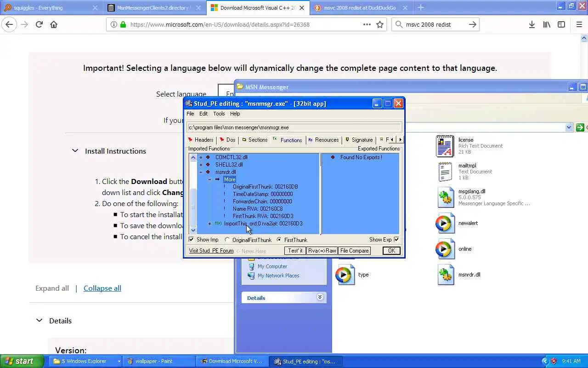Collapse the Install Instructions section

pos(75,150)
